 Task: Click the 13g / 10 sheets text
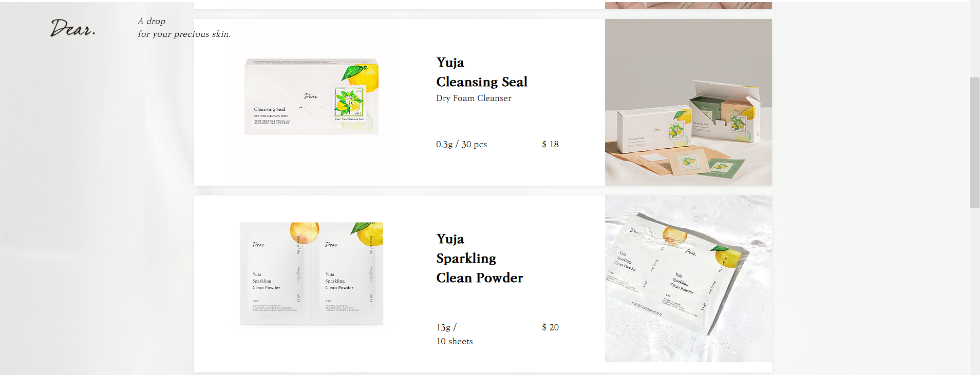(455, 334)
